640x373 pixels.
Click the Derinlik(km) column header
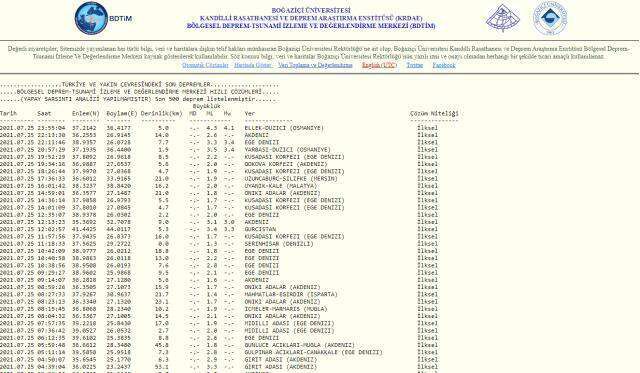pos(162,113)
